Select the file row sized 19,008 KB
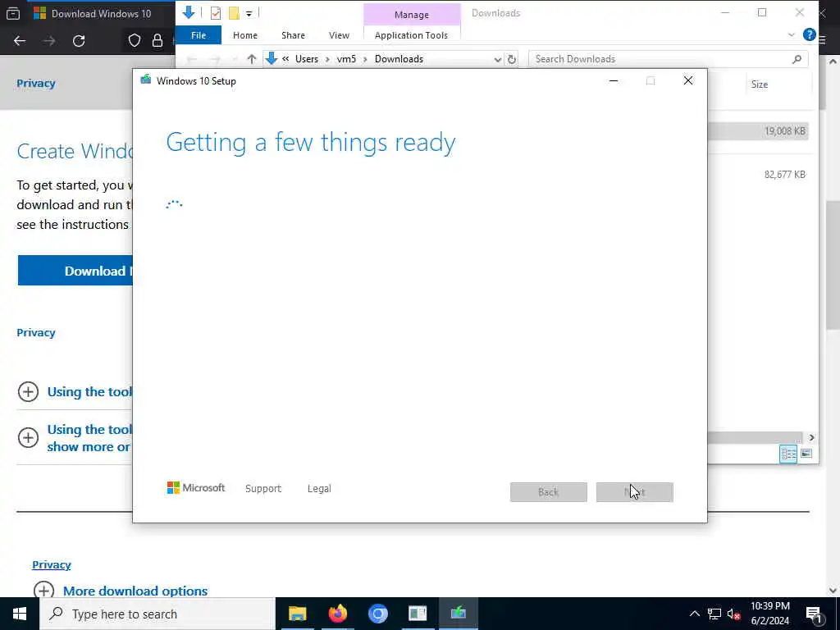Image resolution: width=840 pixels, height=630 pixels. [x=757, y=130]
